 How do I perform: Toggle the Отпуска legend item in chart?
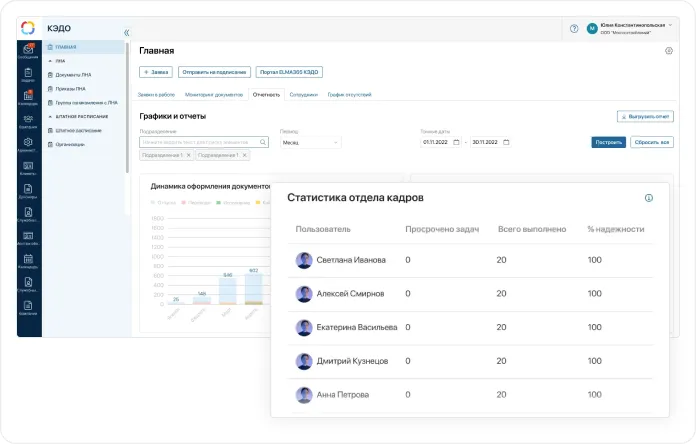(x=166, y=203)
